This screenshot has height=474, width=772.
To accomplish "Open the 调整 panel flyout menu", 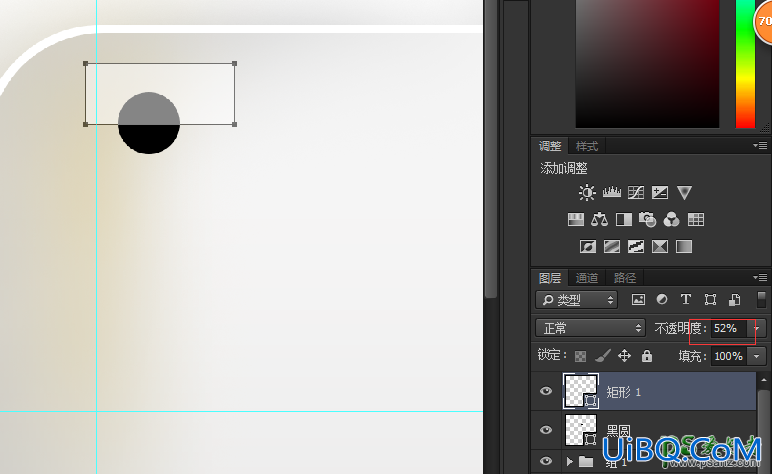I will 760,146.
